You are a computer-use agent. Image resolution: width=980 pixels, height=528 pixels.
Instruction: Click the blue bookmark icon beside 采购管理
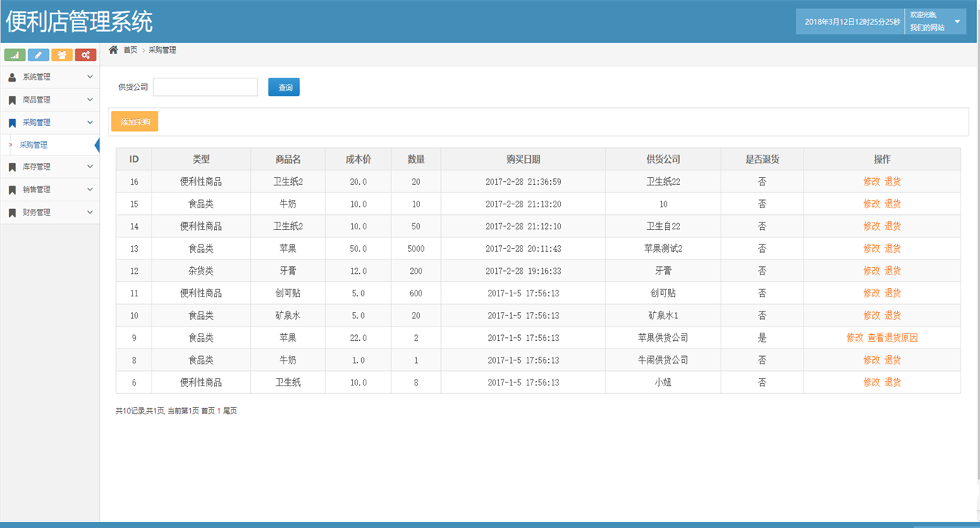pos(12,122)
